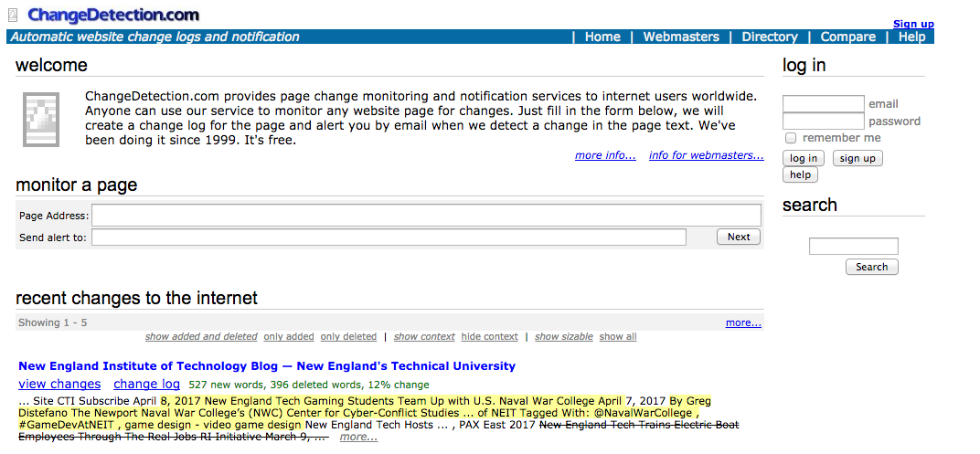The width and height of the screenshot is (980, 454).
Task: Click the email input field
Action: (823, 103)
